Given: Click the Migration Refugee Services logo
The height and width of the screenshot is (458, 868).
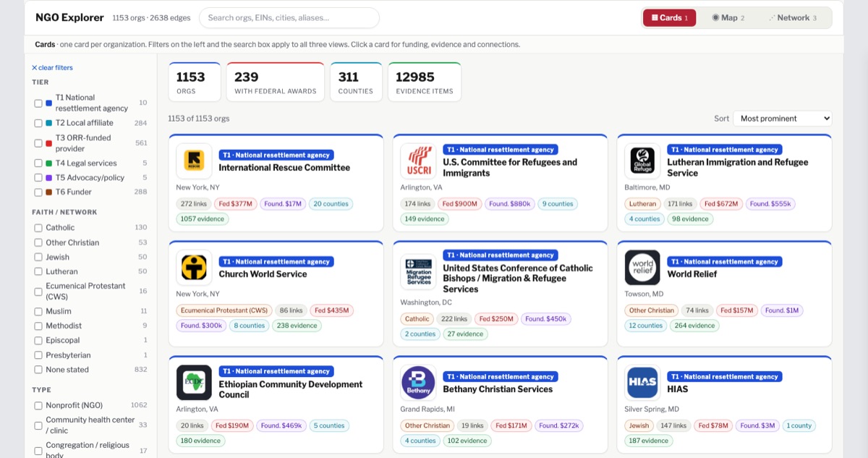Looking at the screenshot, I should point(418,272).
